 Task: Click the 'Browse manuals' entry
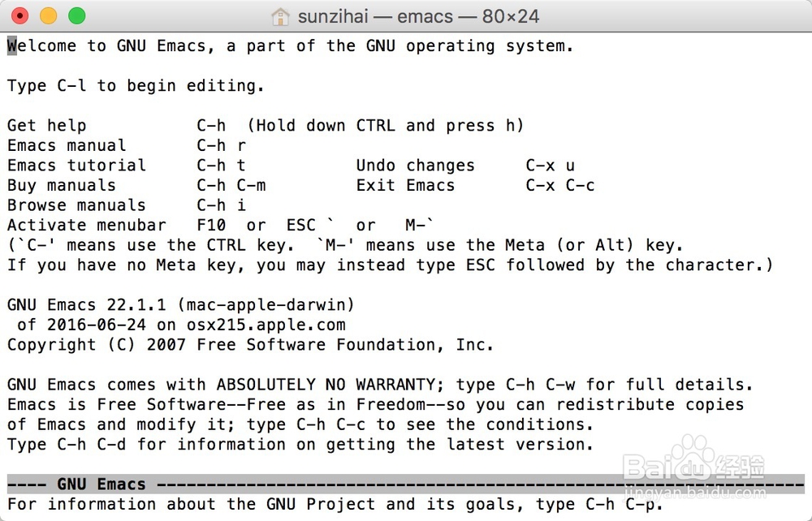pyautogui.click(x=76, y=205)
